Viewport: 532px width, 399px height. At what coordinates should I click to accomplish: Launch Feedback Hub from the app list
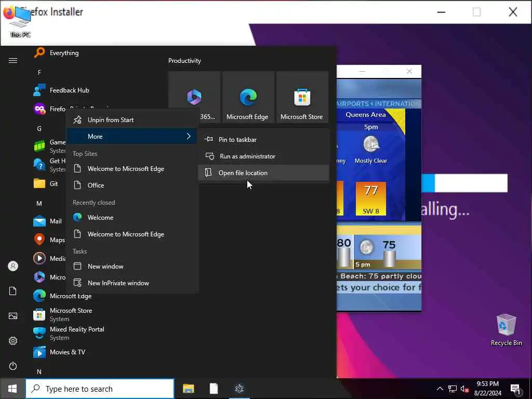pos(61,90)
